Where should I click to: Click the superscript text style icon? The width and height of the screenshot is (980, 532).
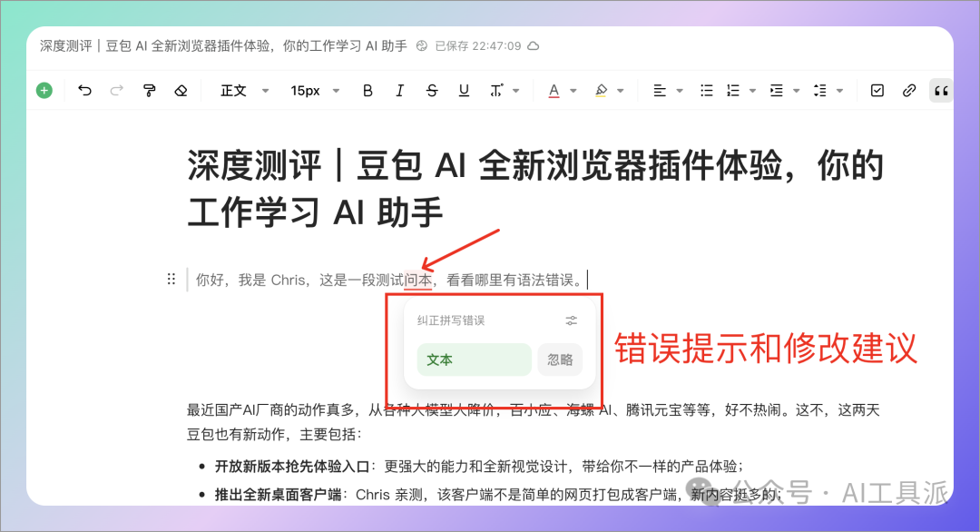click(x=496, y=91)
